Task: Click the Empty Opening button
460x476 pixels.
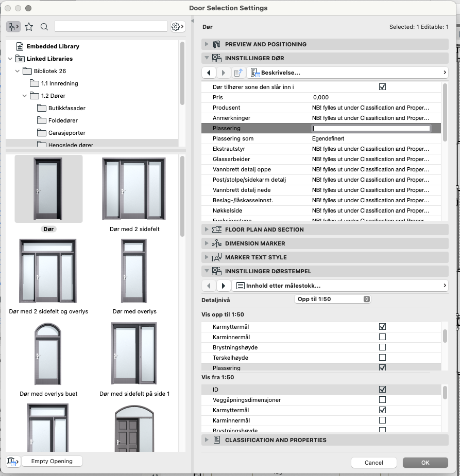Action: (x=52, y=461)
